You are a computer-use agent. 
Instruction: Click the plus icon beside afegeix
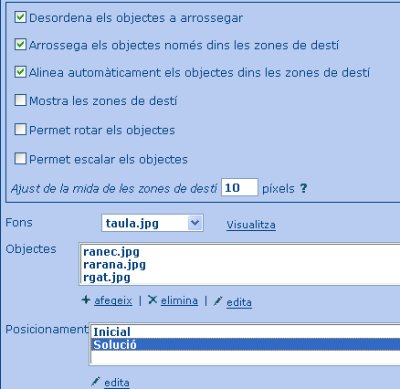tap(86, 300)
